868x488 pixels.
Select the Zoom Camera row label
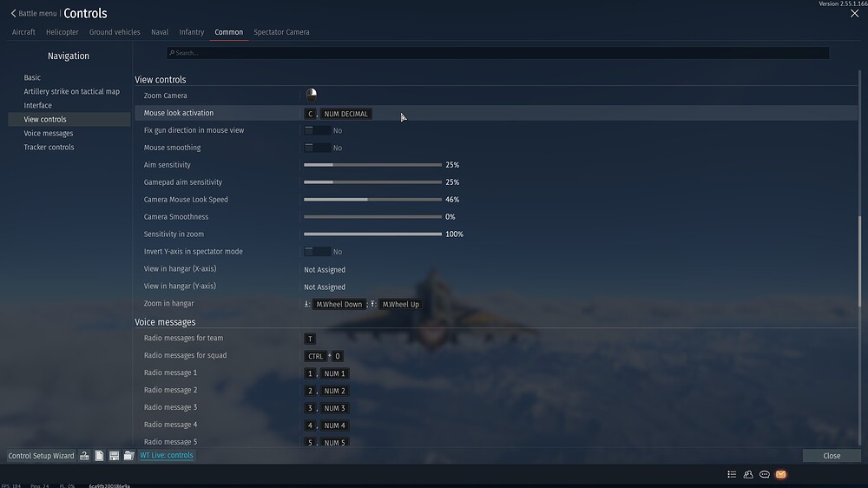click(x=166, y=96)
